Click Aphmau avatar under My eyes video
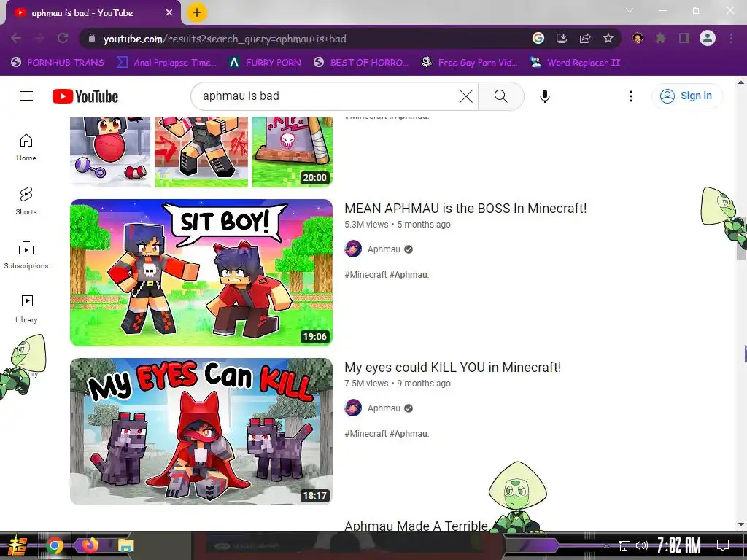The image size is (747, 560). click(x=353, y=408)
